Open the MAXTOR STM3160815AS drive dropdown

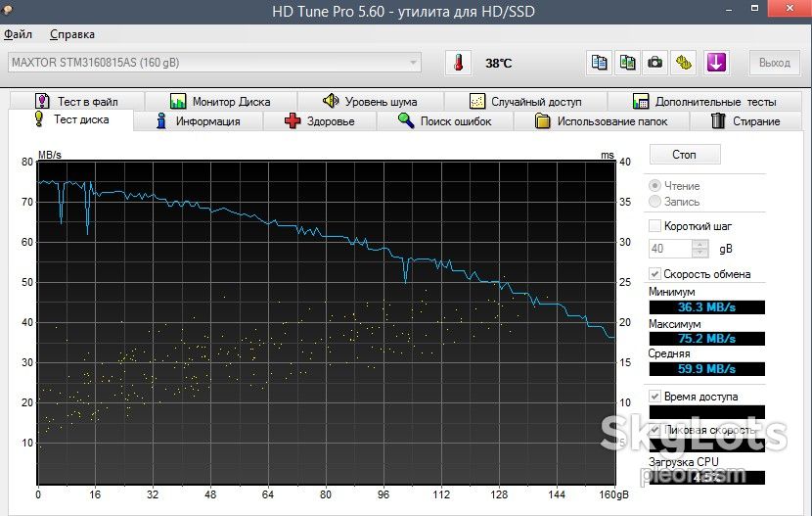coord(214,63)
